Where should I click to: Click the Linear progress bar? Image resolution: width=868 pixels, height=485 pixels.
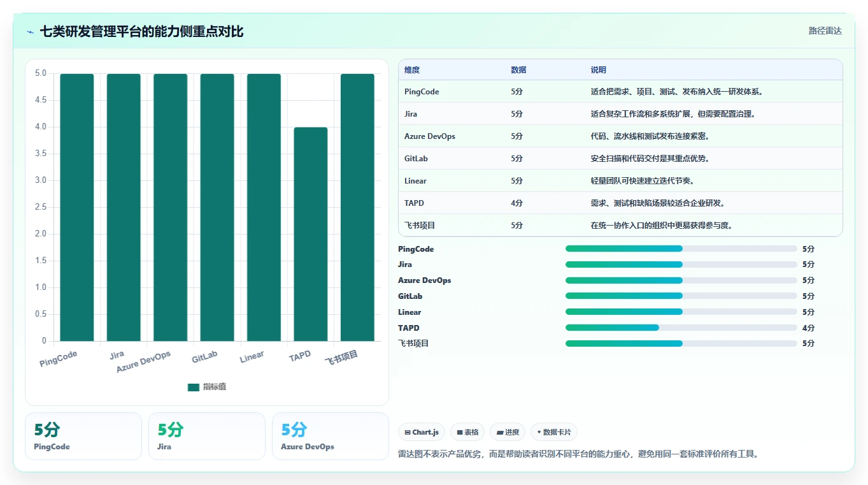681,312
